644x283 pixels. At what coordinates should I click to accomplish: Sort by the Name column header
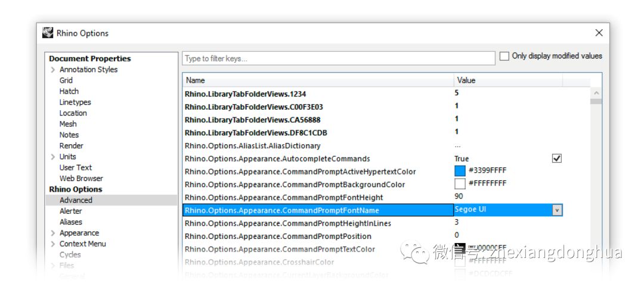318,80
